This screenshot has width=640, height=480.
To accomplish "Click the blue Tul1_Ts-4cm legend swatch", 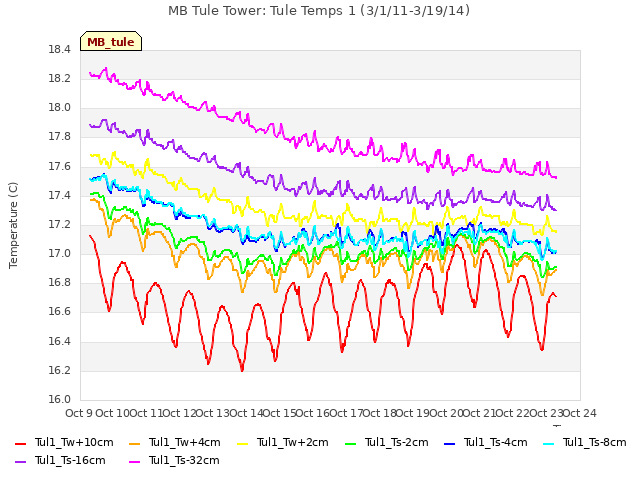I will (449, 443).
